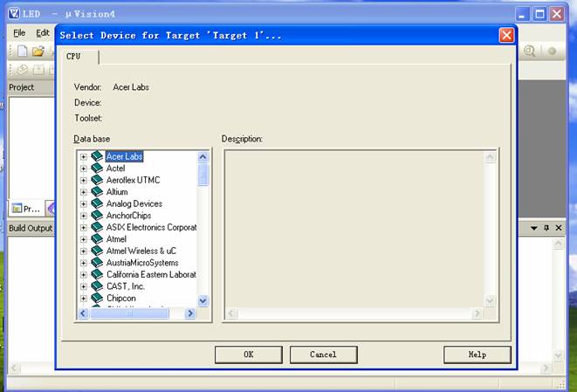577x392 pixels.
Task: Expand the Atmel vendor node
Action: tap(84, 239)
